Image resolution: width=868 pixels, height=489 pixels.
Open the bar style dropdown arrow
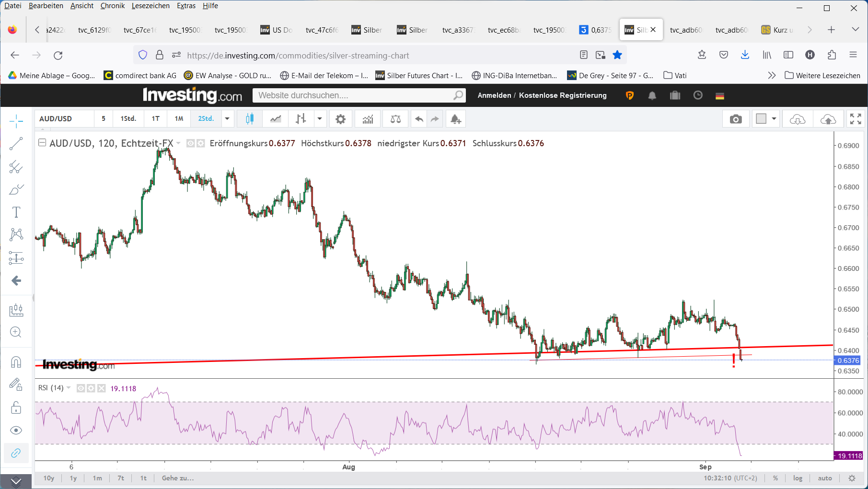pyautogui.click(x=319, y=119)
